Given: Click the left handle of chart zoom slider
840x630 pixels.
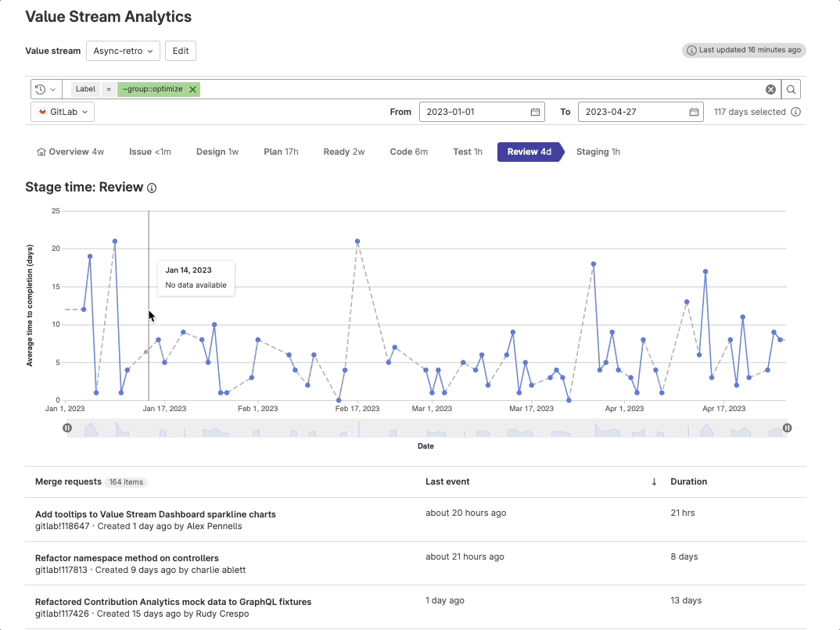Looking at the screenshot, I should click(67, 428).
